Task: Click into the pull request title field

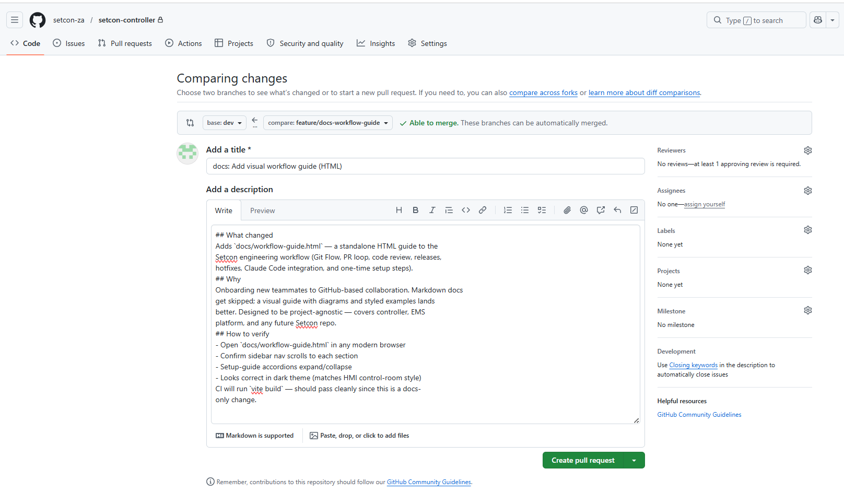Action: coord(425,166)
